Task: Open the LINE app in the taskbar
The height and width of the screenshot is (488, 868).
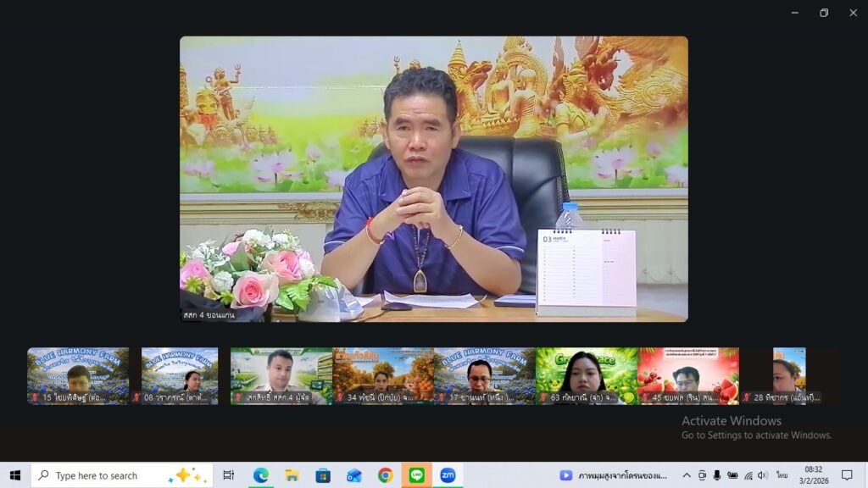Action: pos(416,475)
